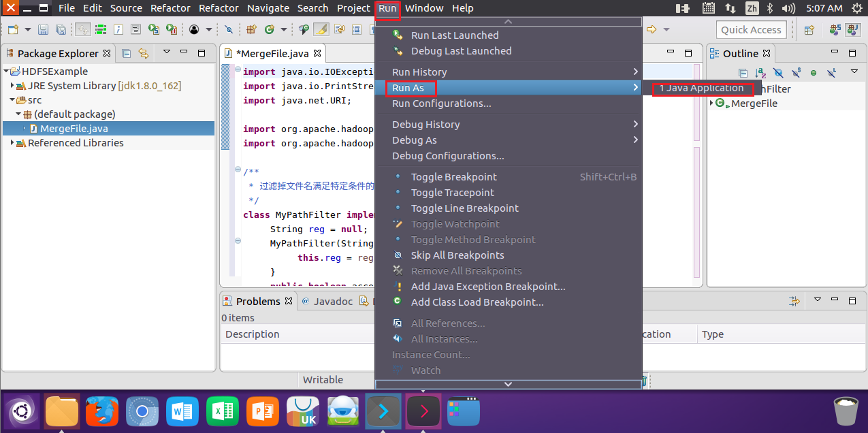Viewport: 868px width, 433px height.
Task: Open the Outline view menu triangle
Action: tap(854, 71)
